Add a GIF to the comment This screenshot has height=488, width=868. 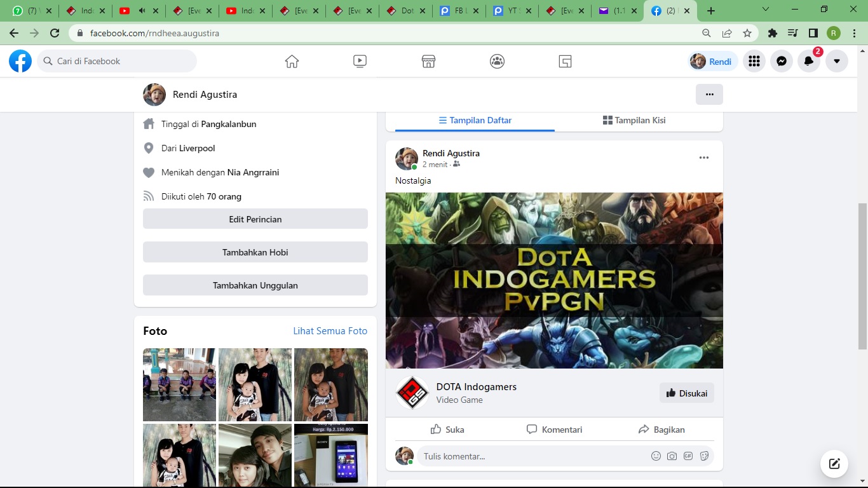[x=688, y=456]
